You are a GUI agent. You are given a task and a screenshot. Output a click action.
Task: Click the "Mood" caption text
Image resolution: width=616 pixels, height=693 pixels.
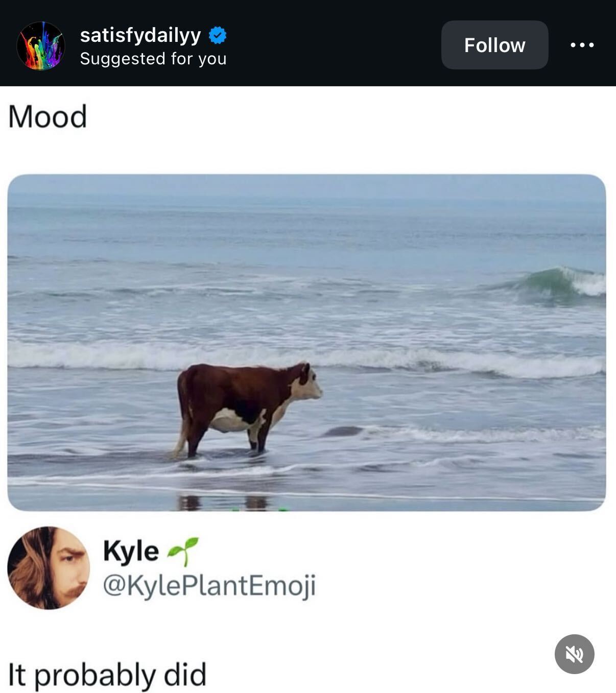(48, 116)
